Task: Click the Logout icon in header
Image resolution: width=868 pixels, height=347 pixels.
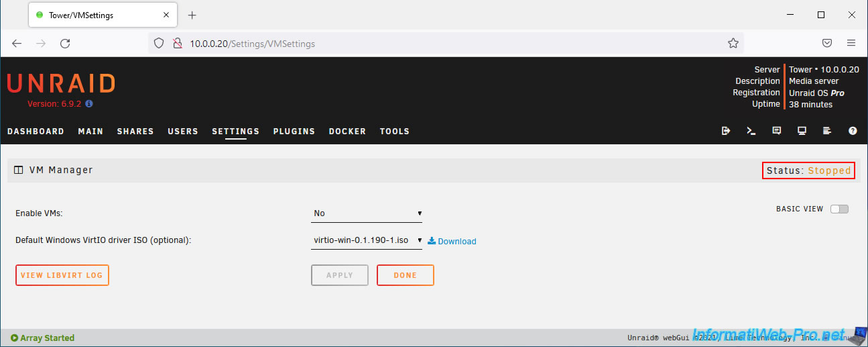Action: click(725, 132)
